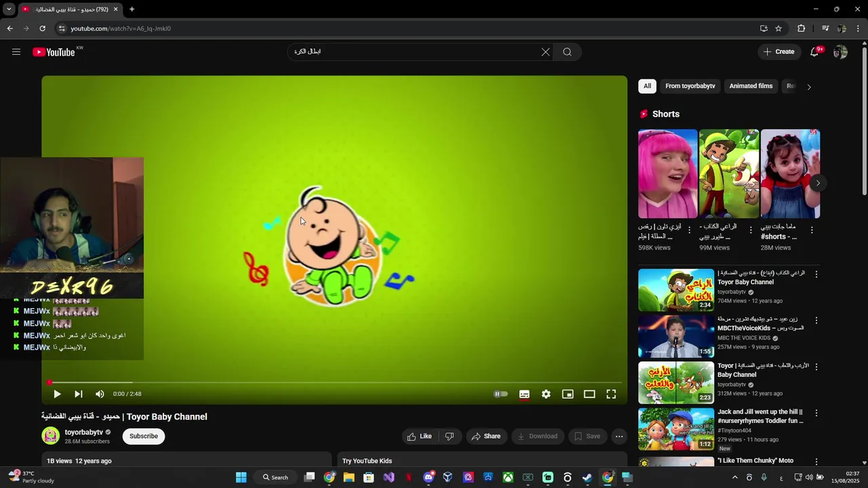Show more filter chips with the arrow

(x=809, y=87)
